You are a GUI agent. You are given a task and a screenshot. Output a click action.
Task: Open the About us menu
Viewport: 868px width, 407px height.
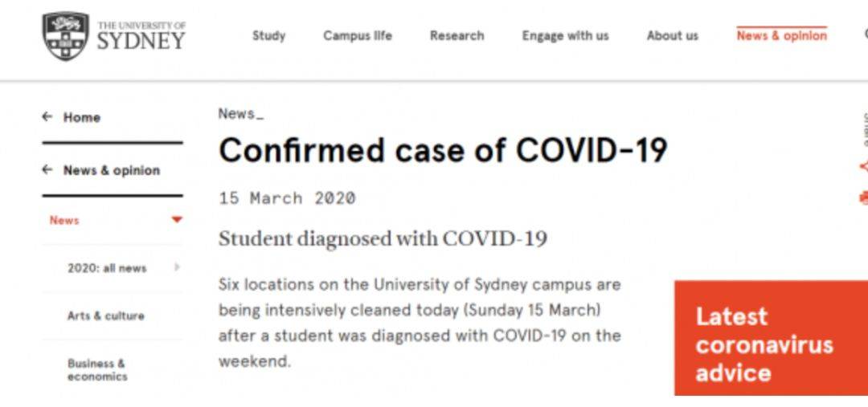click(x=673, y=36)
